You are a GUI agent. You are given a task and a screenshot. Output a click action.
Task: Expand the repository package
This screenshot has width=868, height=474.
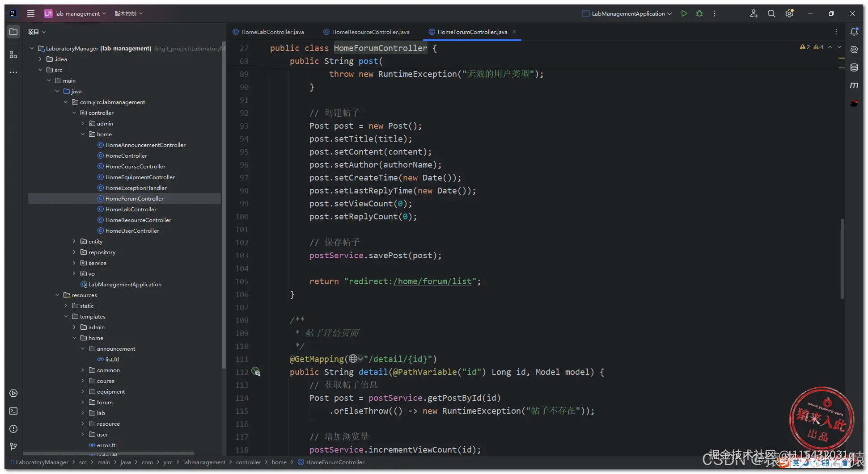pyautogui.click(x=74, y=252)
